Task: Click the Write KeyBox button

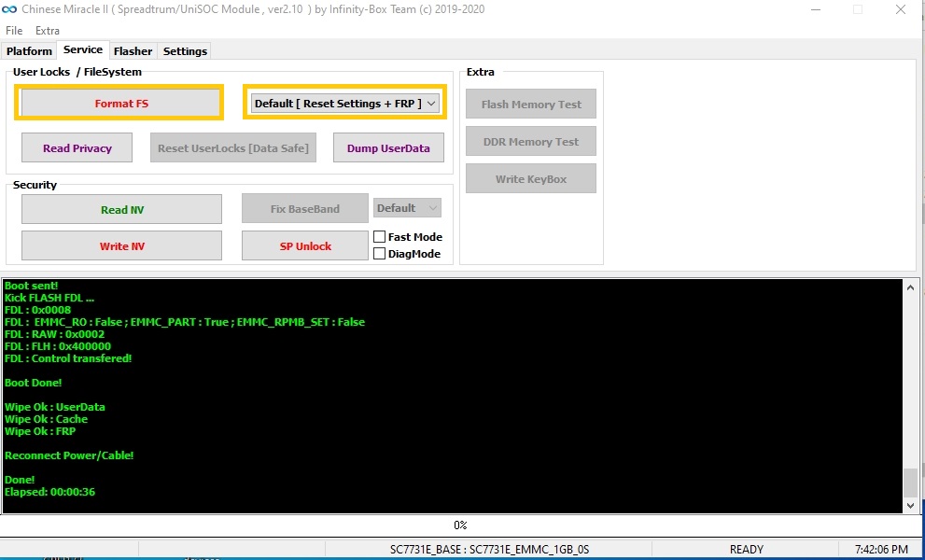Action: tap(531, 179)
